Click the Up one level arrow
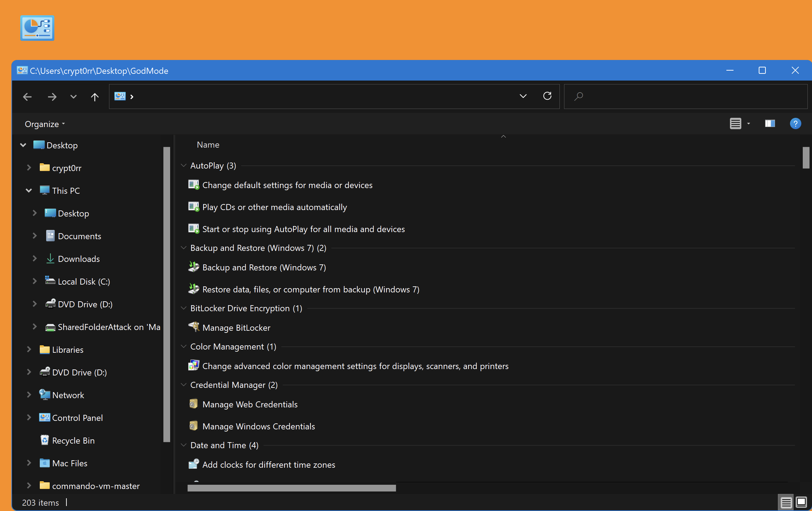 94,97
